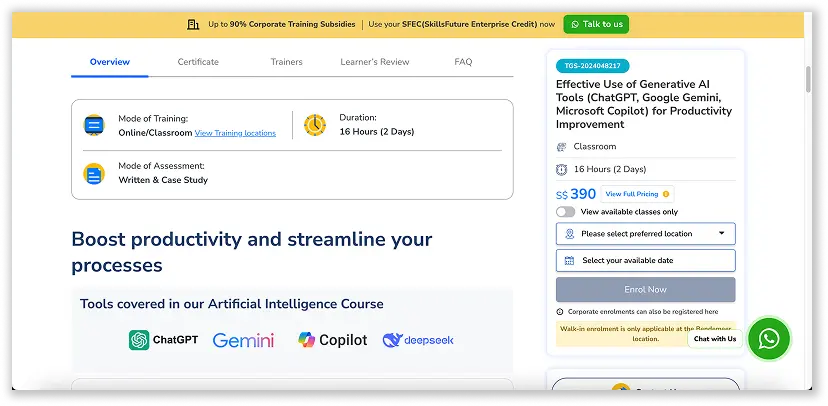Screen dimensions: 828x406
Task: Click the Copilot logo
Action: tap(333, 340)
